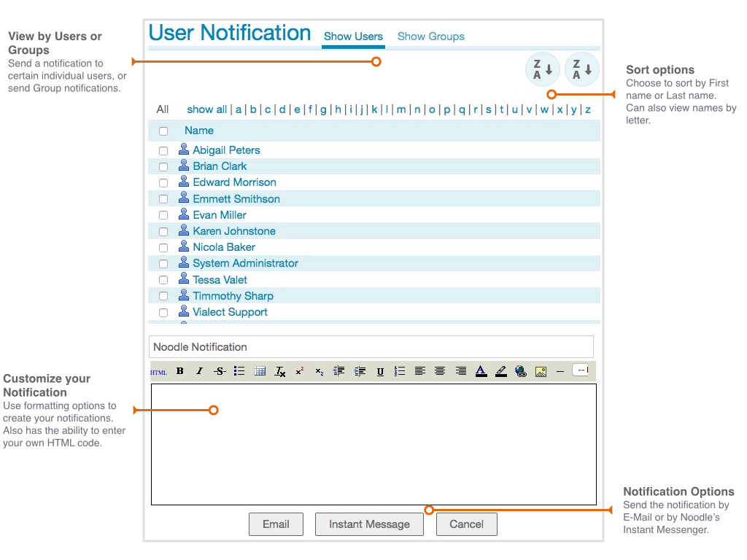Check the Timmothy Sharp checkbox
Viewport: 747px width, 560px height.
[x=163, y=296]
